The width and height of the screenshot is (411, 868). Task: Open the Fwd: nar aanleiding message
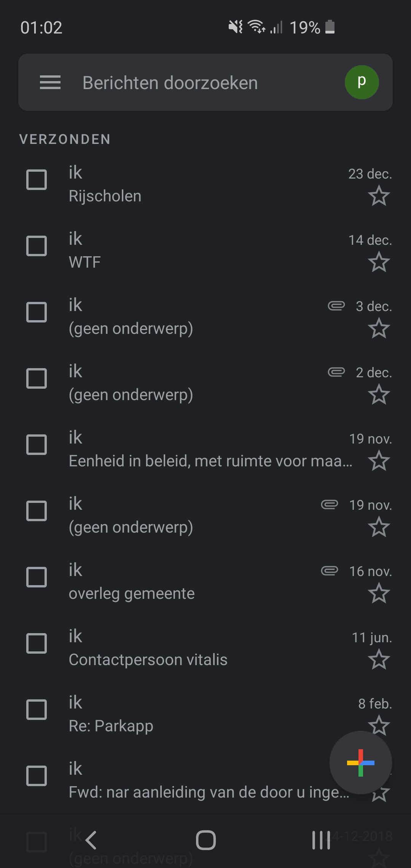tap(205, 781)
